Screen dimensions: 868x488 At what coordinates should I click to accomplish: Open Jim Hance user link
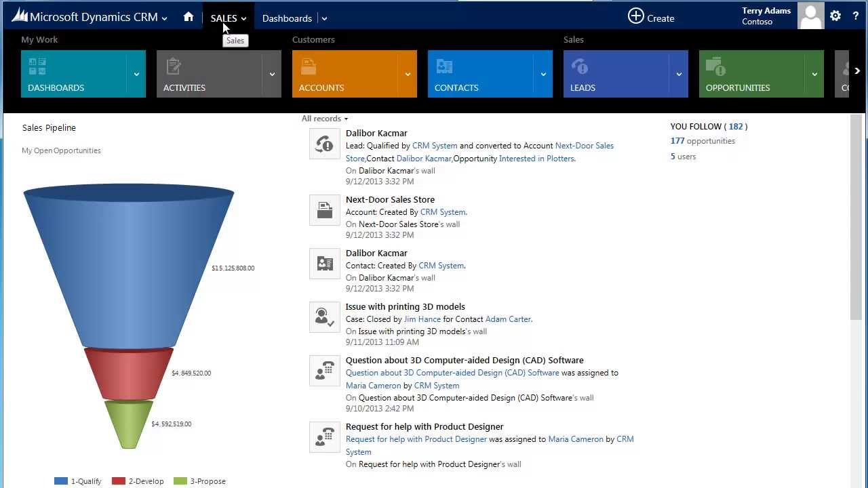(x=422, y=319)
